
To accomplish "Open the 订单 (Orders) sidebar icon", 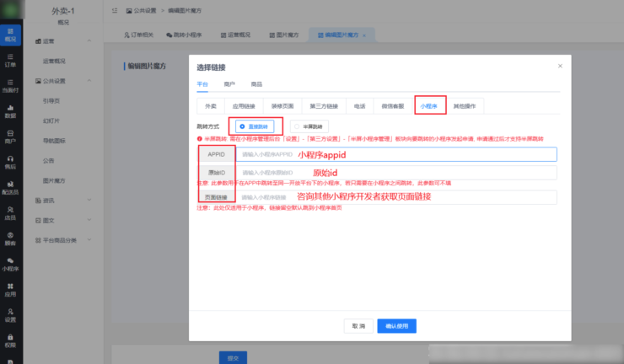I will (10, 59).
